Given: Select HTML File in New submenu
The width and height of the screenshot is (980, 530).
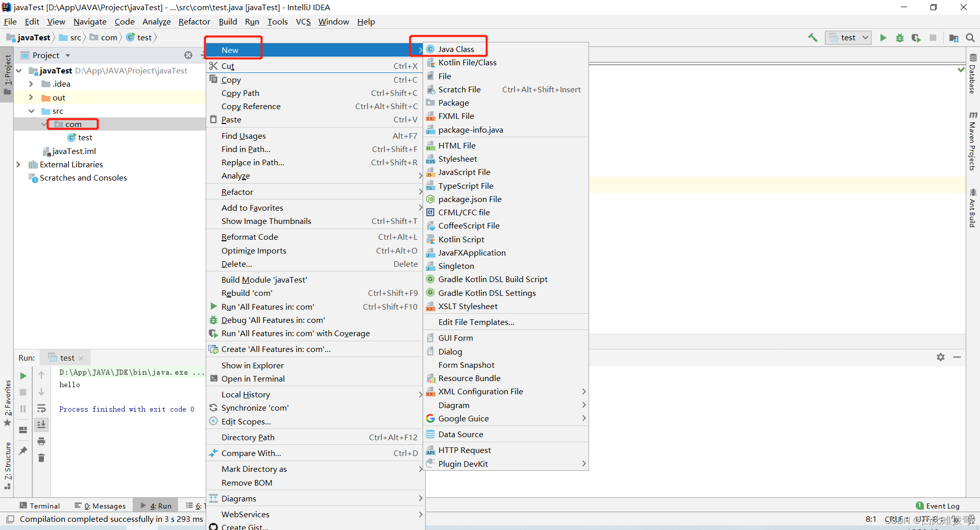Looking at the screenshot, I should click(506, 145).
